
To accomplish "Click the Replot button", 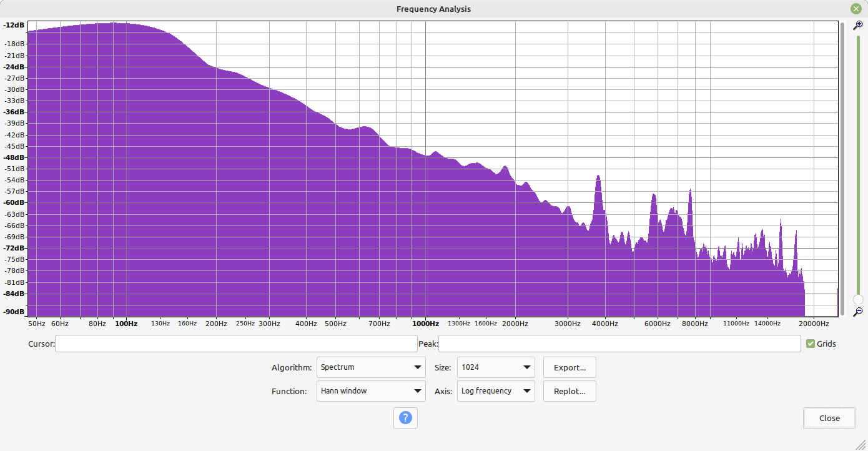I will [569, 390].
